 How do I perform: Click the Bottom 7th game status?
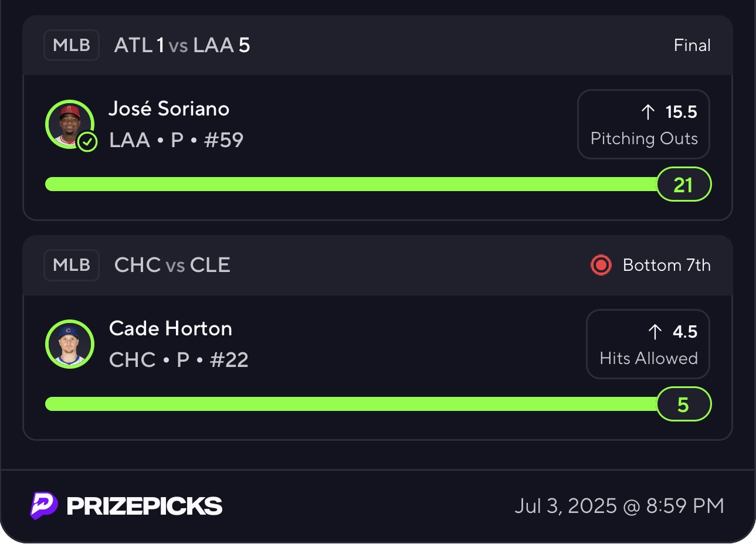[x=666, y=265]
